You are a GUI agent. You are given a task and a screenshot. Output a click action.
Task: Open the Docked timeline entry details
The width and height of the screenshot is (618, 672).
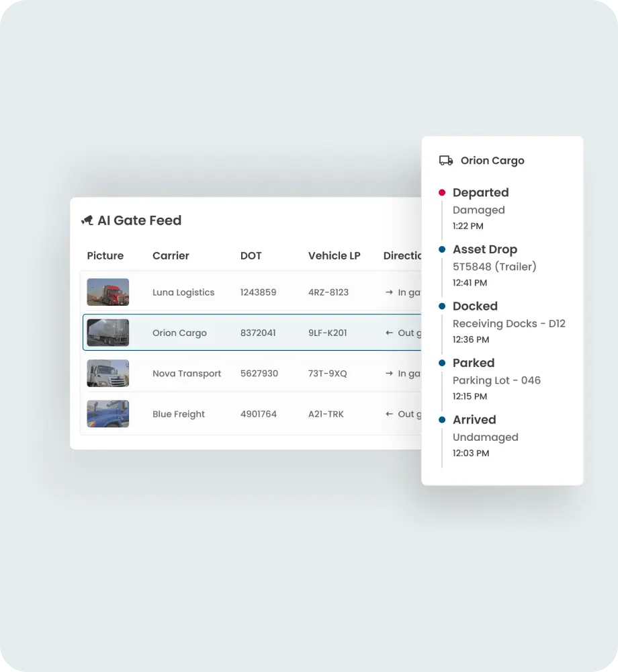[475, 306]
